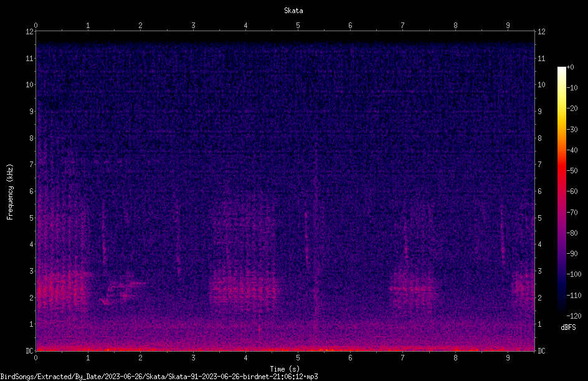Click the "-110" value on the color scale

point(574,296)
